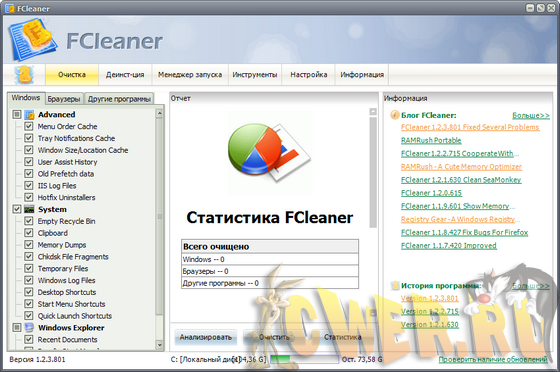The height and width of the screenshot is (372, 560).
Task: Switch to the Браузеры tab
Action: 64,99
